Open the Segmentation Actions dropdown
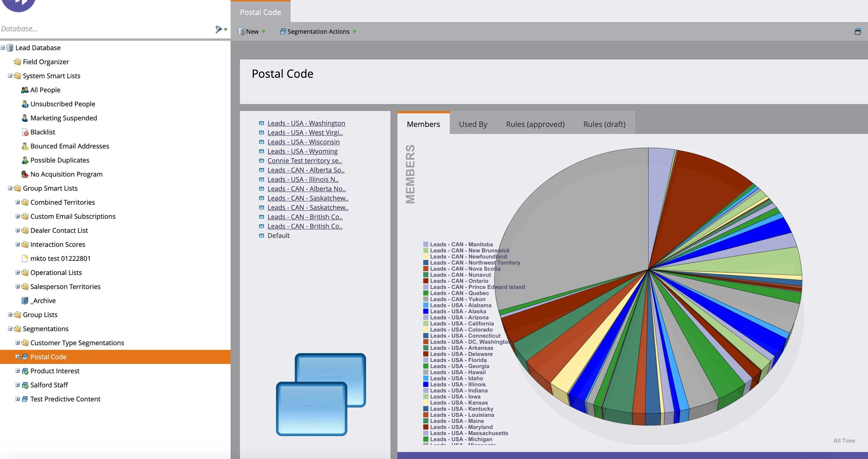Viewport: 868px width, 459px height. pyautogui.click(x=318, y=32)
